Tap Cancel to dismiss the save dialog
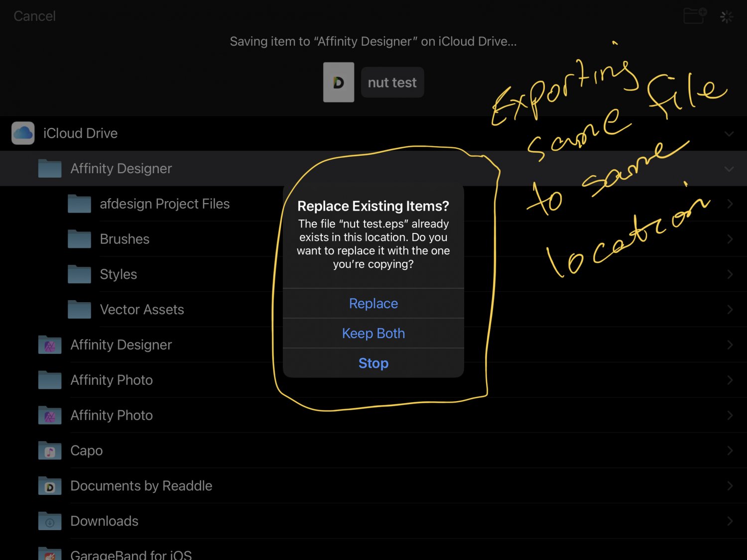The width and height of the screenshot is (747, 560). pos(34,15)
